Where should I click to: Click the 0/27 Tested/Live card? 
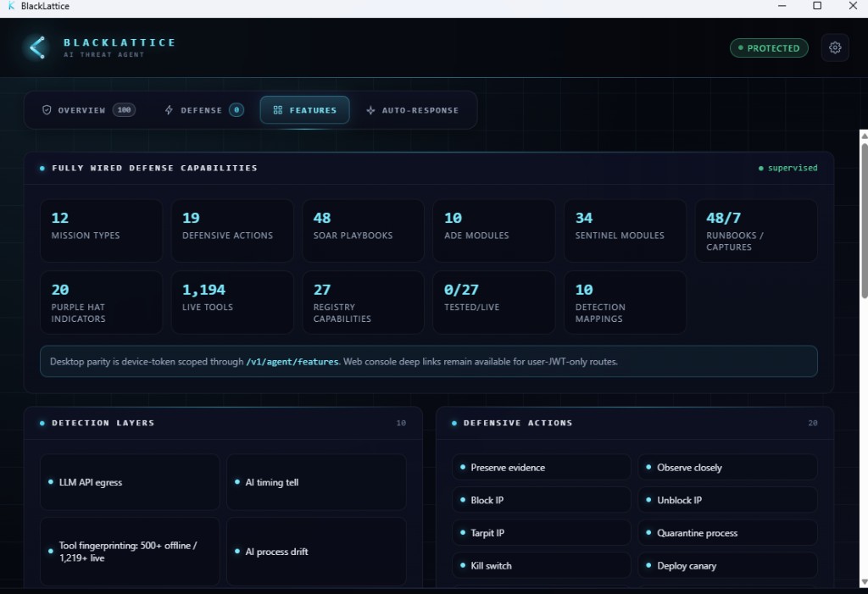[494, 303]
